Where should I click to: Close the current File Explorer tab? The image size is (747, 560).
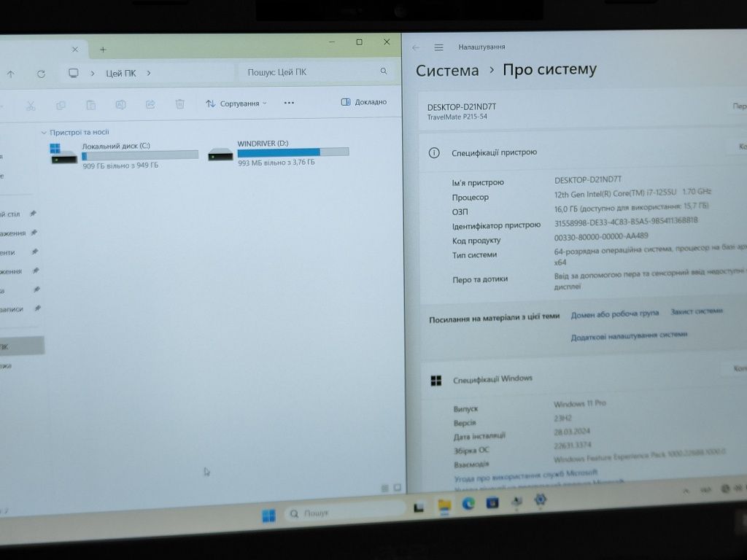(75, 50)
